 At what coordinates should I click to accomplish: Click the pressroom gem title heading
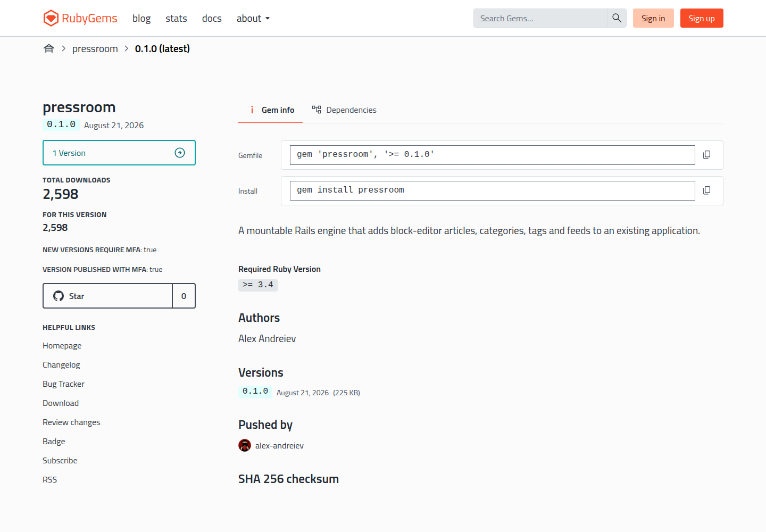pyautogui.click(x=79, y=107)
